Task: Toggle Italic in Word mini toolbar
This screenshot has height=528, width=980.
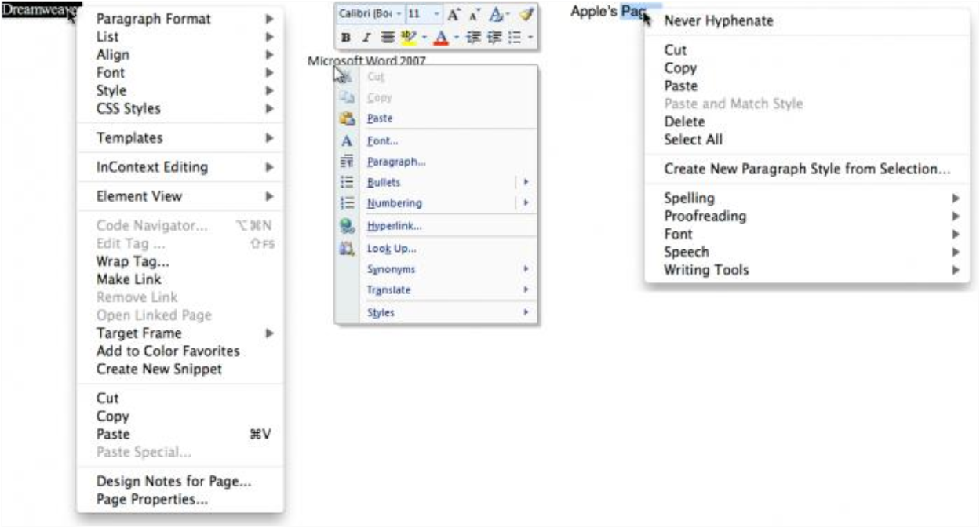Action: tap(366, 37)
